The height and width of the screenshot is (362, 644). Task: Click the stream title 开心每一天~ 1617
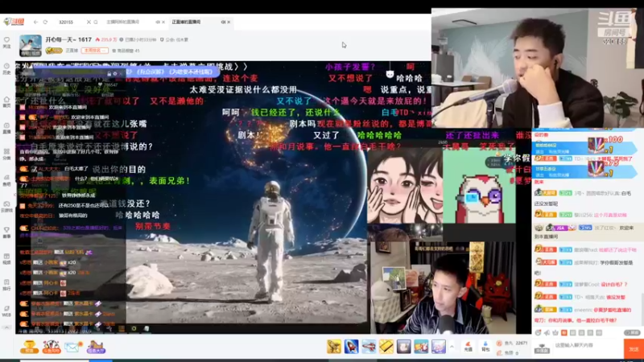[68, 39]
